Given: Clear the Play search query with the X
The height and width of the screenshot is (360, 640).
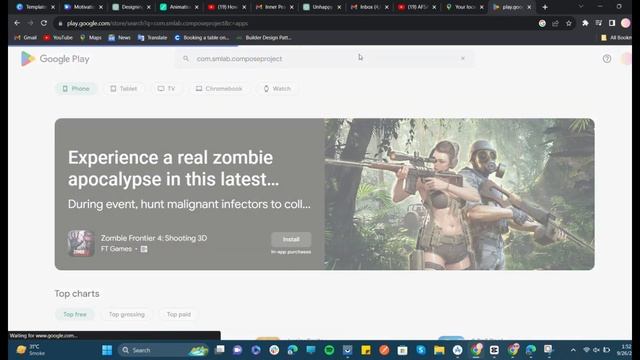Looking at the screenshot, I should [463, 58].
